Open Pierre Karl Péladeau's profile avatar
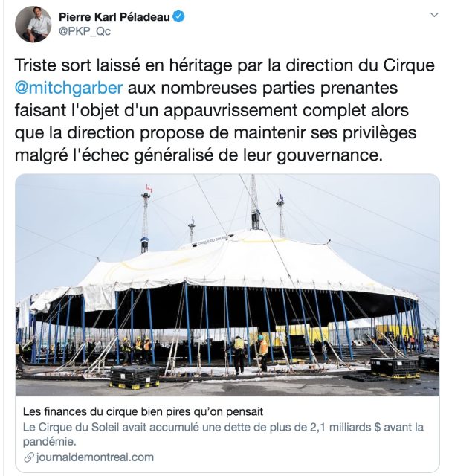 (x=33, y=24)
